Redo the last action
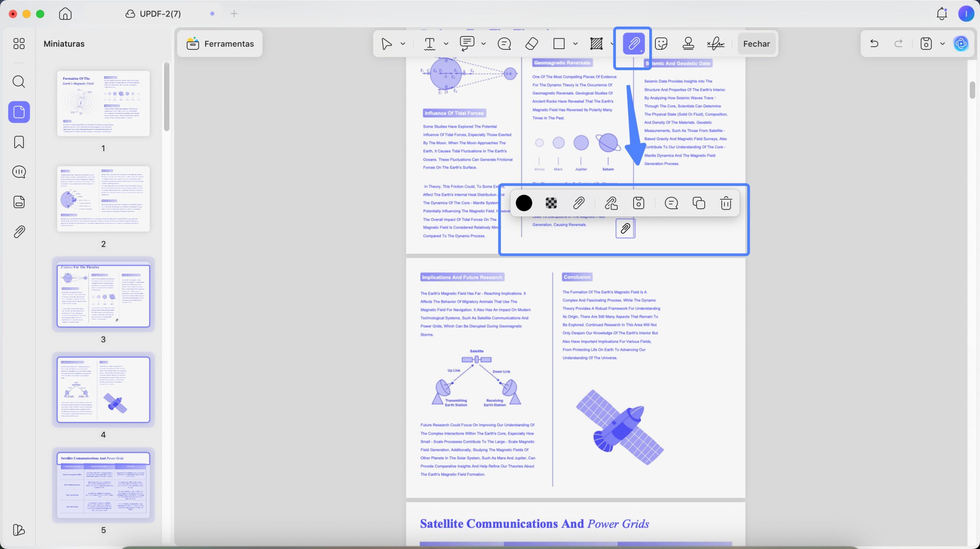 (x=898, y=44)
